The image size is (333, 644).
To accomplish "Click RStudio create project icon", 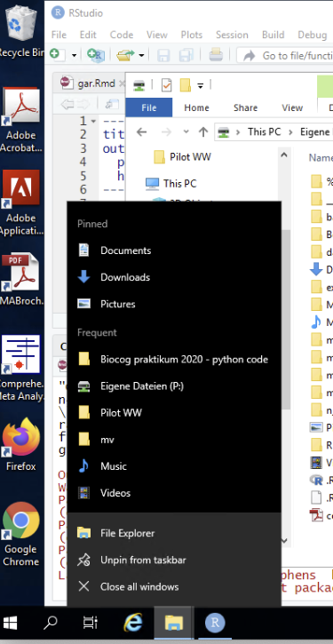I will pos(96,54).
